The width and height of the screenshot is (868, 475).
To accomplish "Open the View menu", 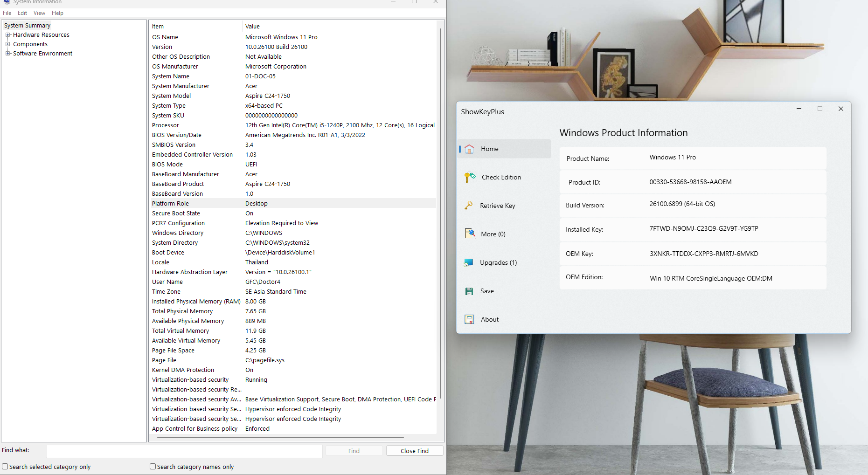I will tap(39, 13).
